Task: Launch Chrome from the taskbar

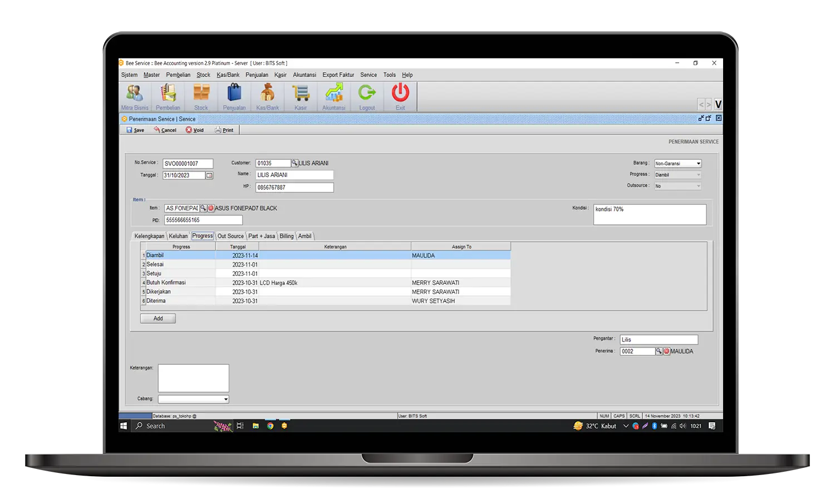Action: [270, 426]
